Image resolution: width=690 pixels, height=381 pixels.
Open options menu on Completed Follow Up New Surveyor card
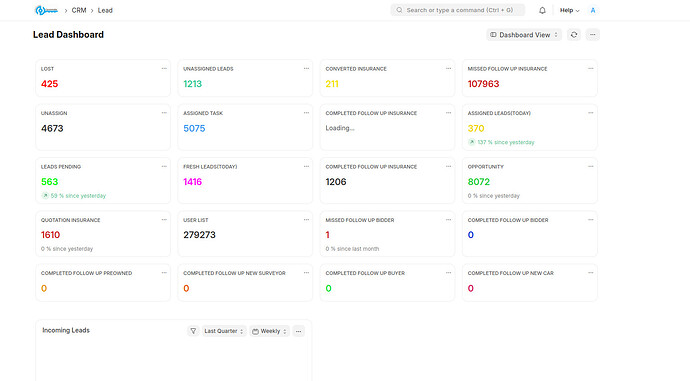[x=306, y=273]
